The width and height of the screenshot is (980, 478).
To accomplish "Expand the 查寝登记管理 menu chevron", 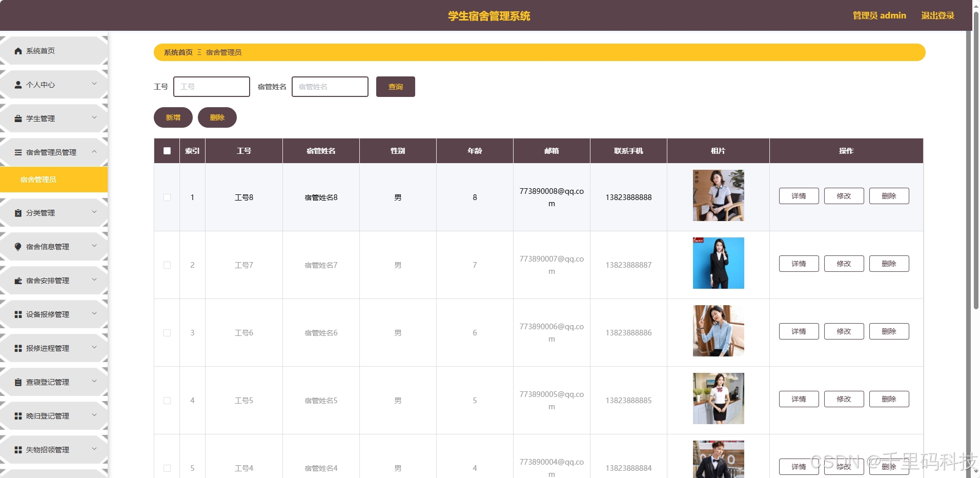I will [94, 381].
